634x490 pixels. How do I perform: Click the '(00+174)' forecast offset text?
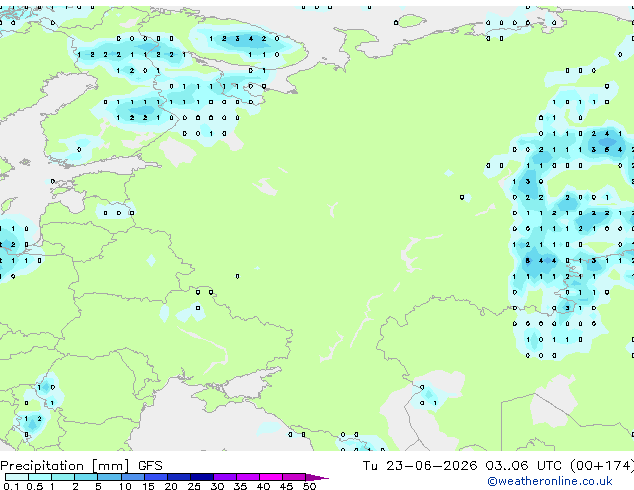point(602,466)
